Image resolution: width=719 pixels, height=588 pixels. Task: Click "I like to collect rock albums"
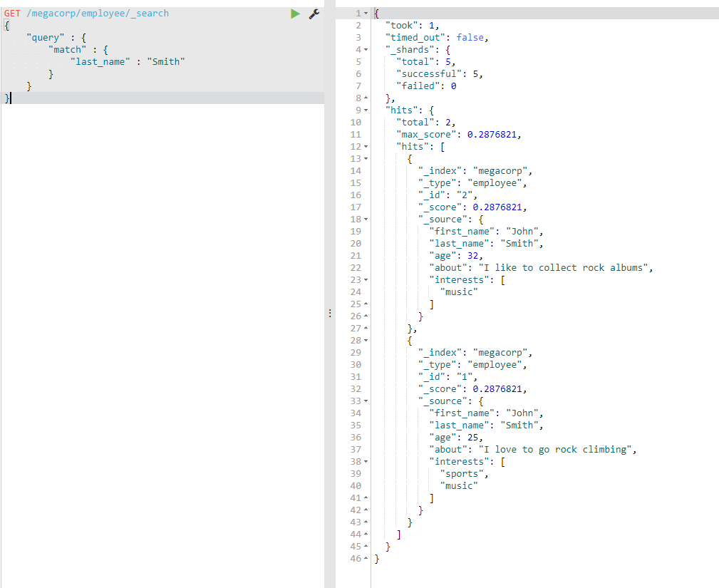pos(564,267)
